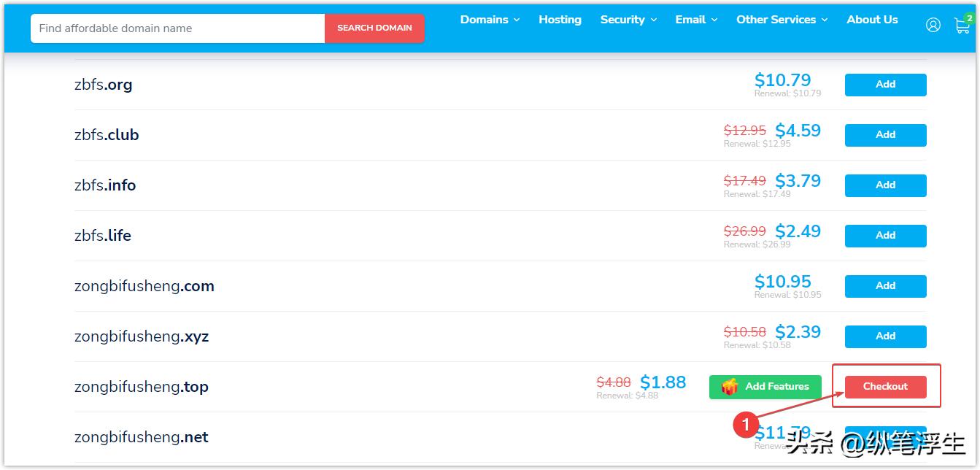Open the About Us page
Image resolution: width=980 pixels, height=470 pixels.
point(872,20)
